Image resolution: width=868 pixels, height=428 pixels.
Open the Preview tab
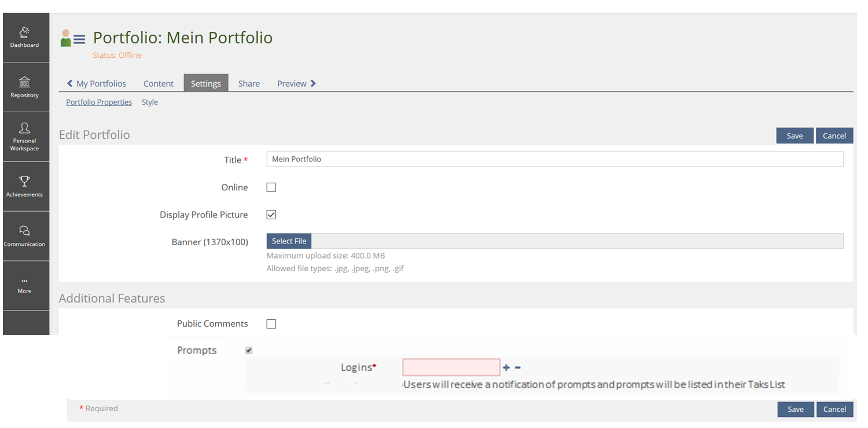296,84
